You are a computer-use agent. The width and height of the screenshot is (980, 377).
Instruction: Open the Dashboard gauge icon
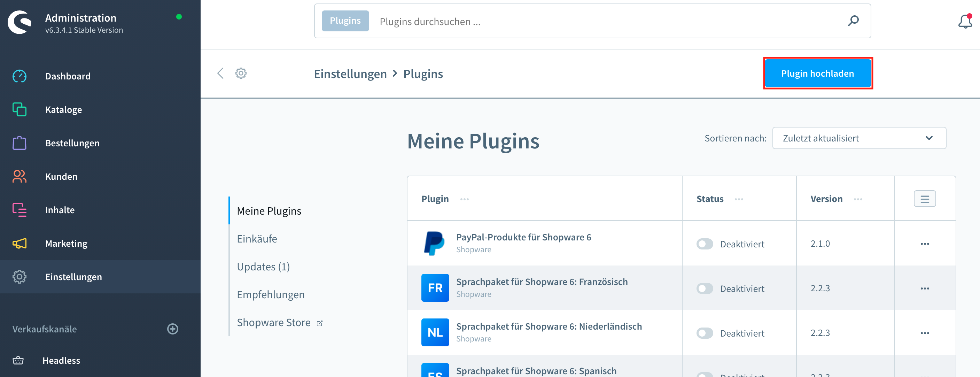(20, 76)
